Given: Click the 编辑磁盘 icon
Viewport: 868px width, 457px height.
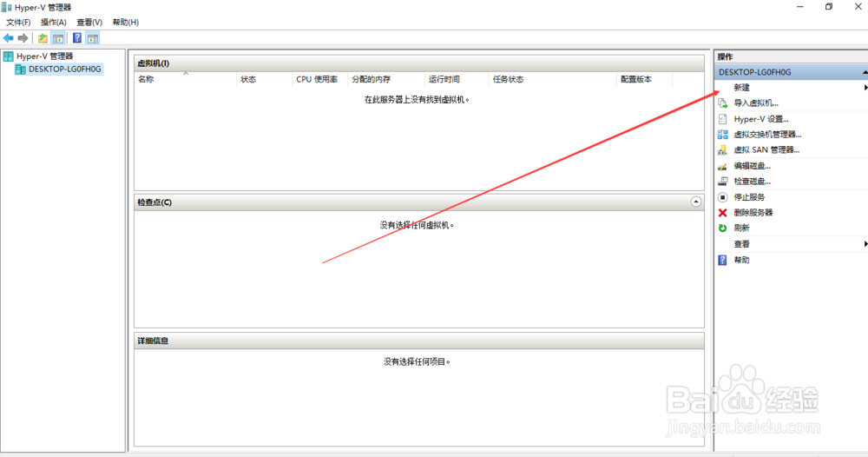Looking at the screenshot, I should [722, 166].
